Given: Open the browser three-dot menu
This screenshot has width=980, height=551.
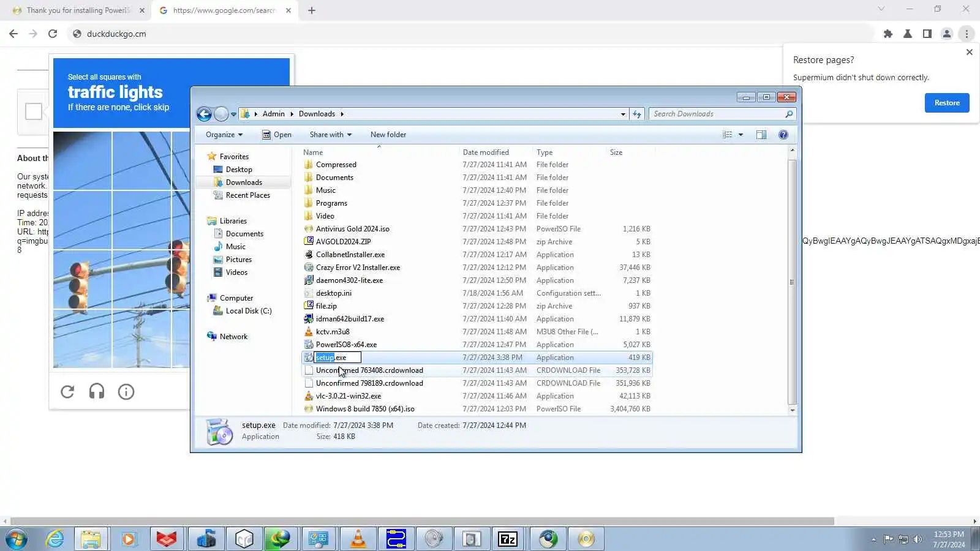Looking at the screenshot, I should coord(967,34).
